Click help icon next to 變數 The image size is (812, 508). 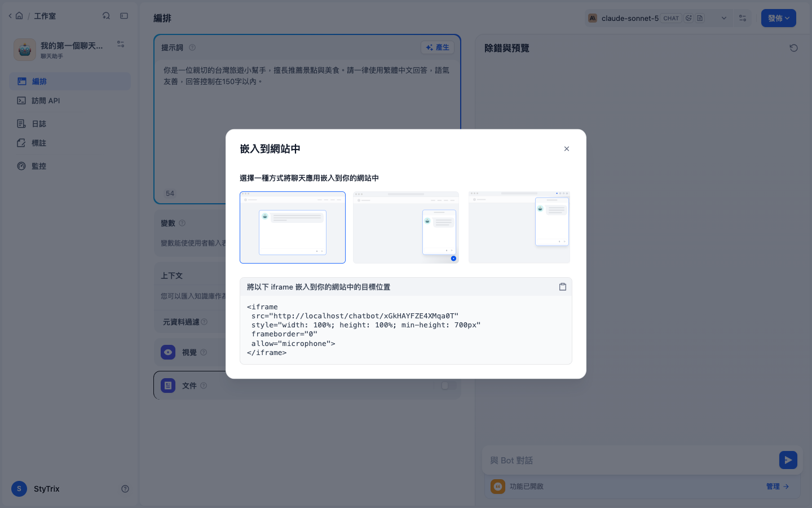tap(182, 224)
